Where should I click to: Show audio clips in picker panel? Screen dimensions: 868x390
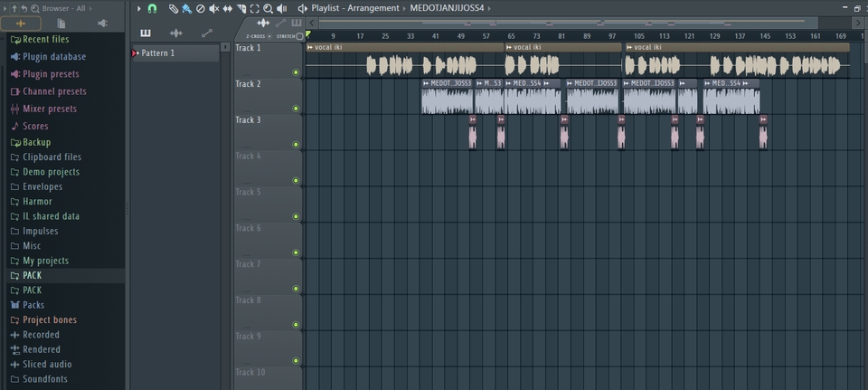[176, 33]
